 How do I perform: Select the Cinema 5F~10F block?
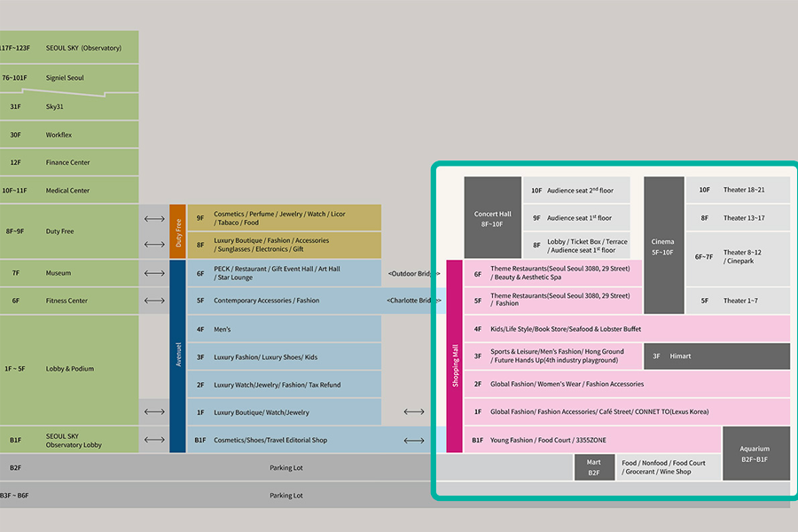click(x=663, y=246)
